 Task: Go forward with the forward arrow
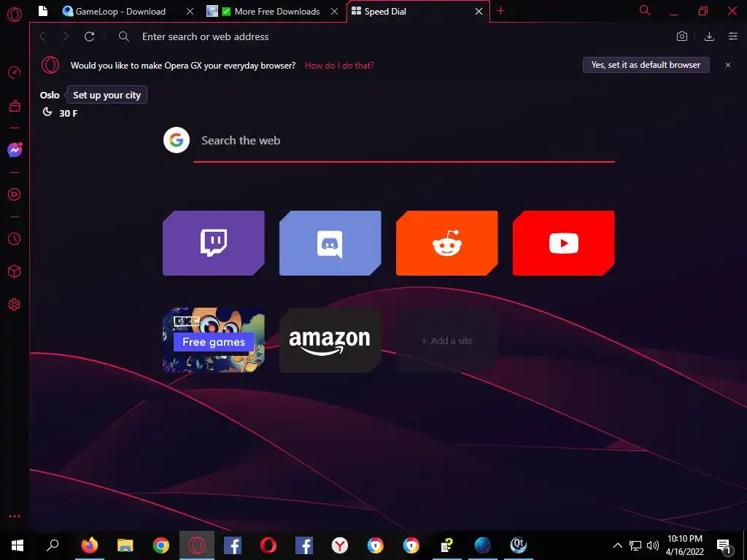pyautogui.click(x=66, y=36)
